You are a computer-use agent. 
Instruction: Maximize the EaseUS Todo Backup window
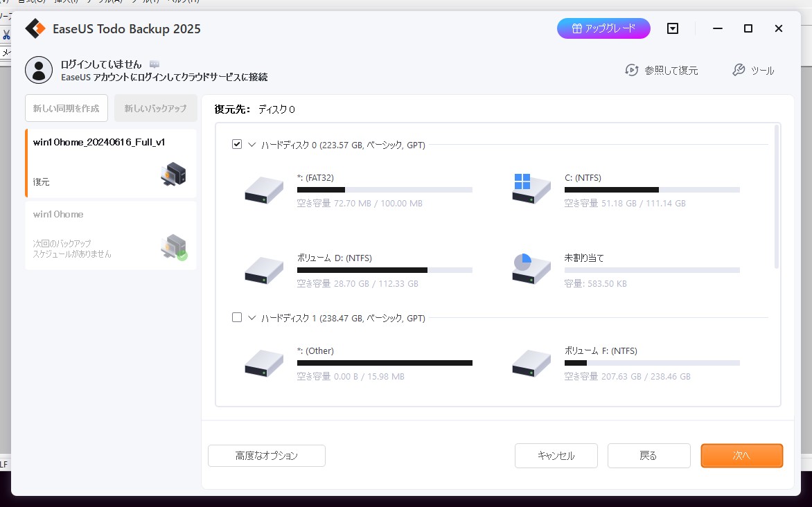tap(748, 28)
